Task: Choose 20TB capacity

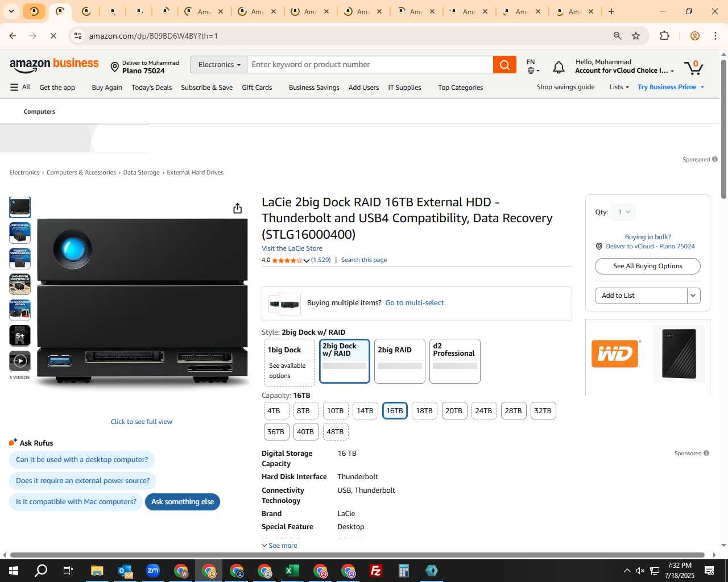Action: (x=454, y=411)
